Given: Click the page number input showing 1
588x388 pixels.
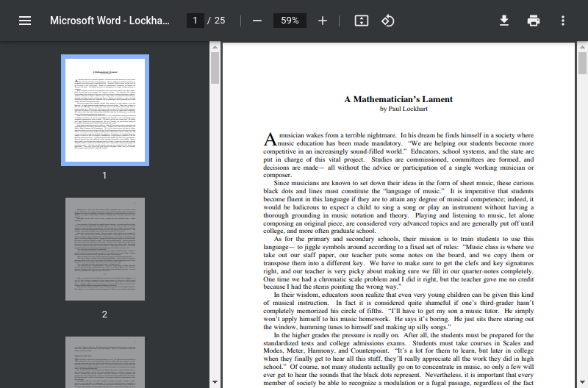Looking at the screenshot, I should (196, 21).
